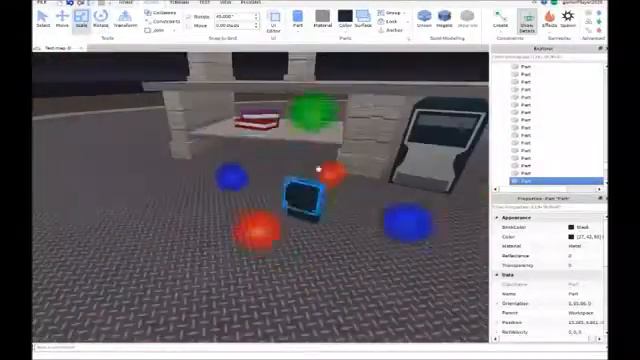Click the Group icon

[381, 13]
